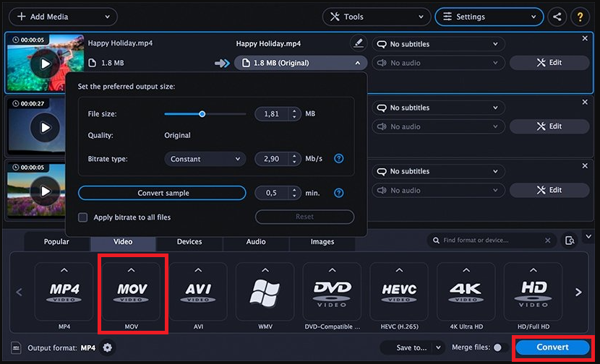Click the Convert button

552,347
